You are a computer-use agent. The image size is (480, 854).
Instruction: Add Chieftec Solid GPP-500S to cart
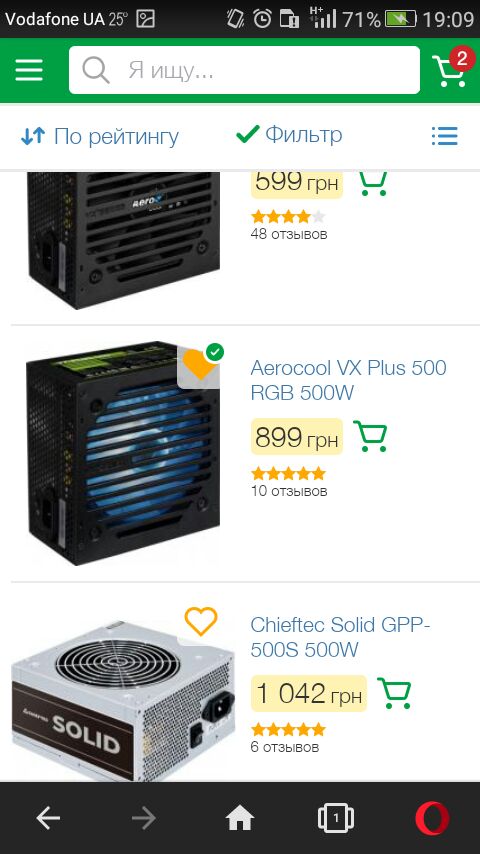pos(394,693)
